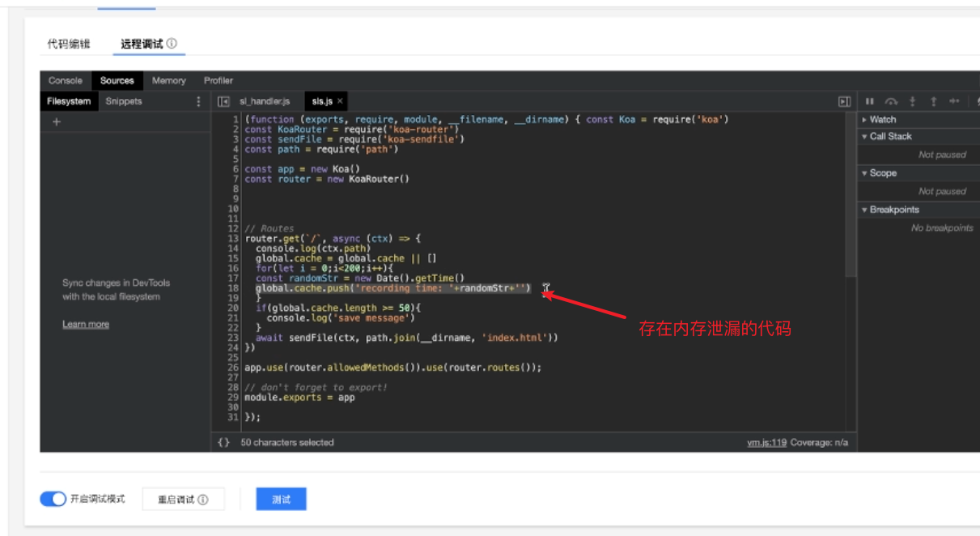The image size is (980, 536).
Task: Collapse the Call Stack section
Action: click(x=890, y=136)
